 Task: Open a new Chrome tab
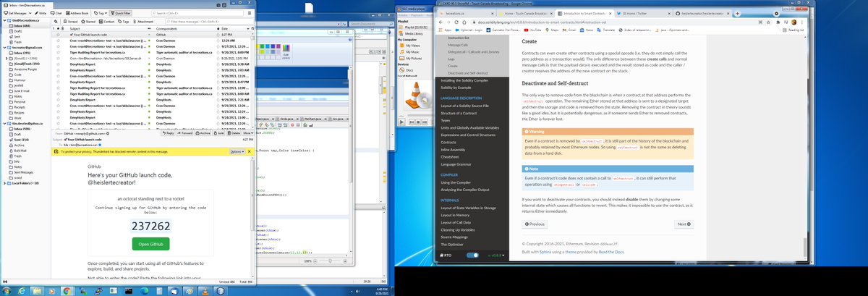click(x=737, y=13)
